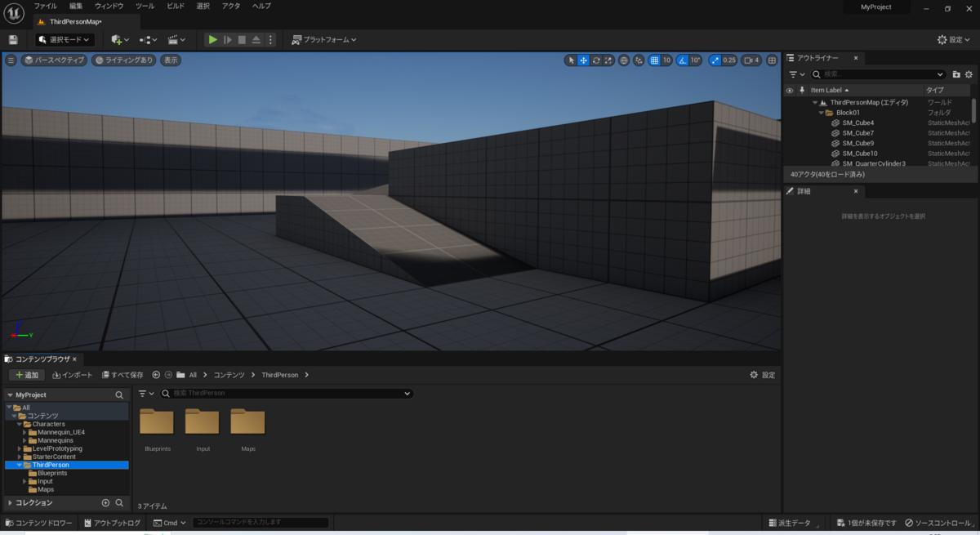980x535 pixels.
Task: Select SM_Cube10 in the outliner
Action: click(x=860, y=154)
